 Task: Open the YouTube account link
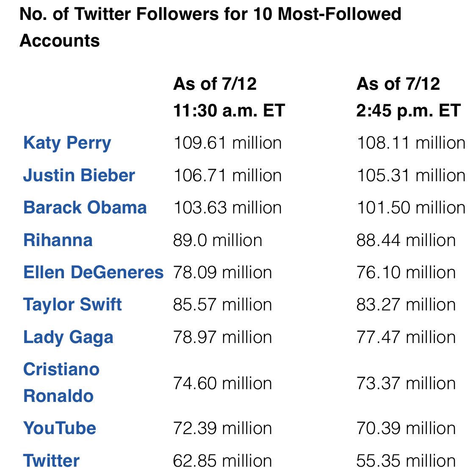60,428
